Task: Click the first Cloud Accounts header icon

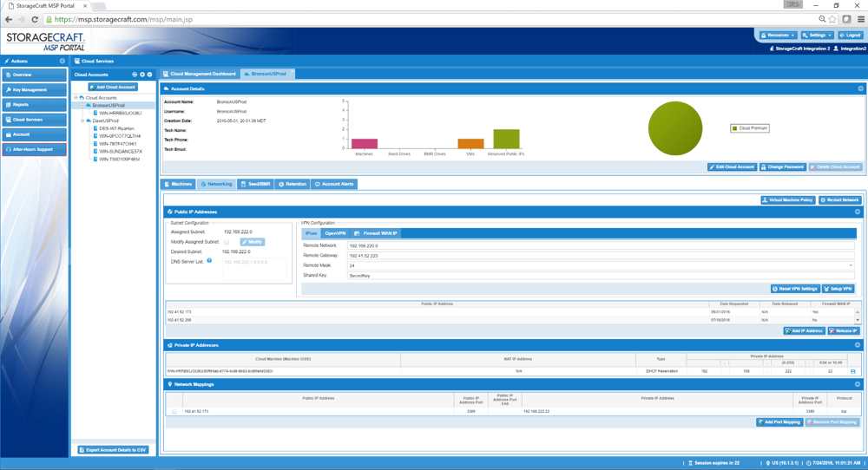Action: tap(135, 74)
